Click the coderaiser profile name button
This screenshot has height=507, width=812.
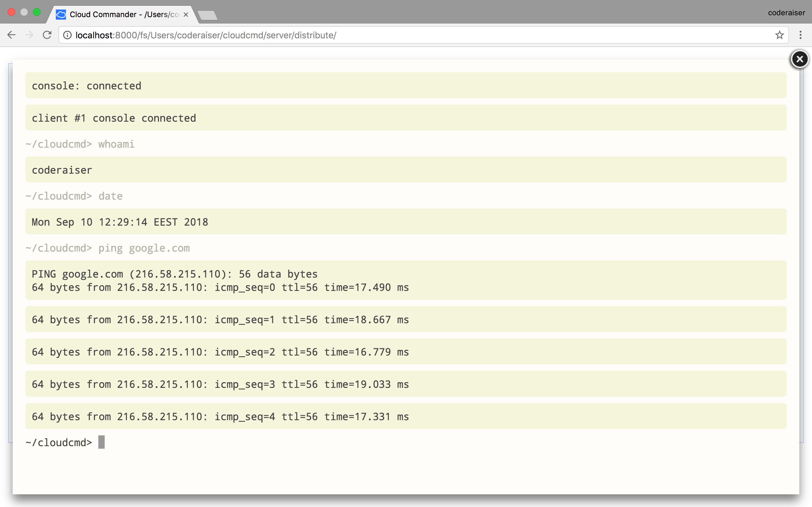(x=786, y=13)
